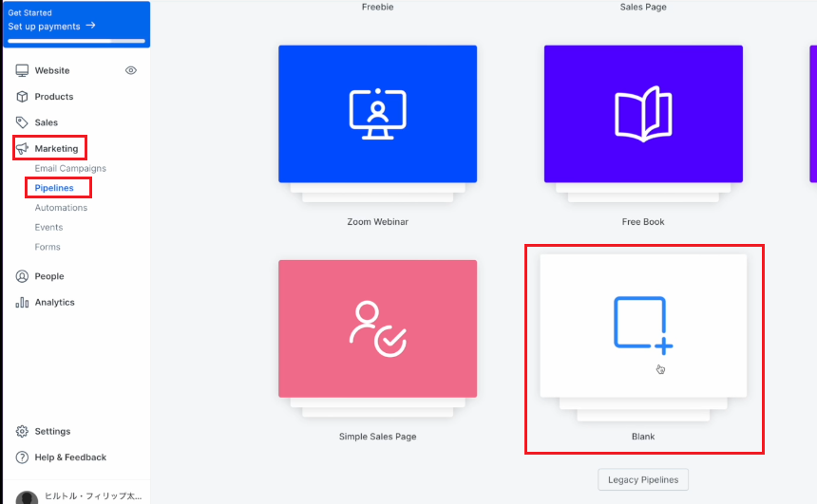The image size is (817, 504).
Task: Click the Freebie label
Action: pos(378,7)
